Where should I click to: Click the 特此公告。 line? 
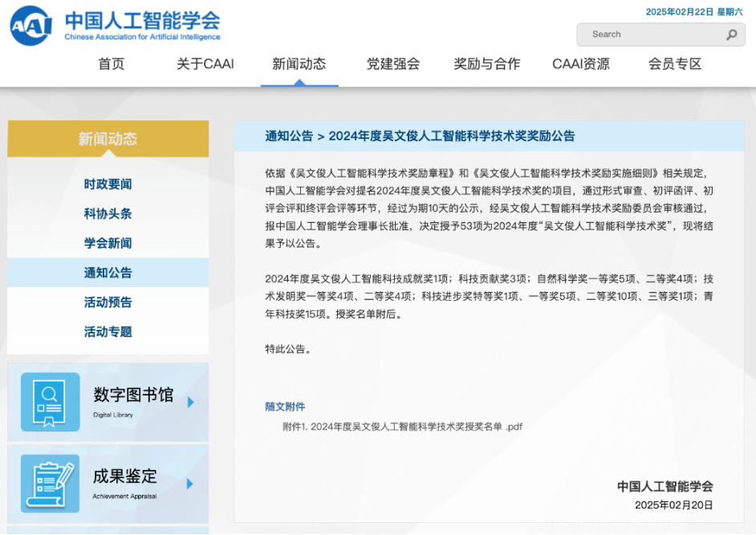click(x=289, y=349)
